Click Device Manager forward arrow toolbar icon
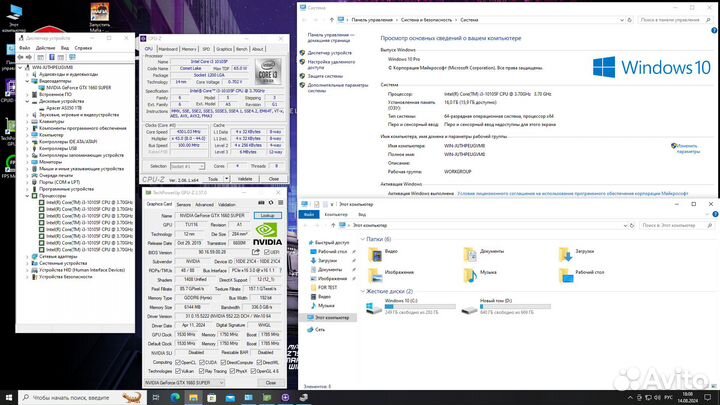The image size is (720, 405). (28, 57)
